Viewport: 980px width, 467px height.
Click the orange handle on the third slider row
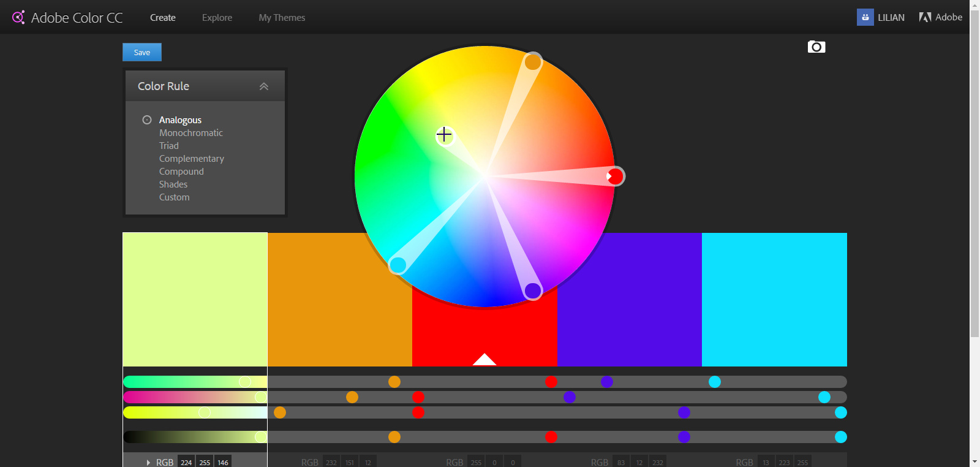[x=280, y=412]
